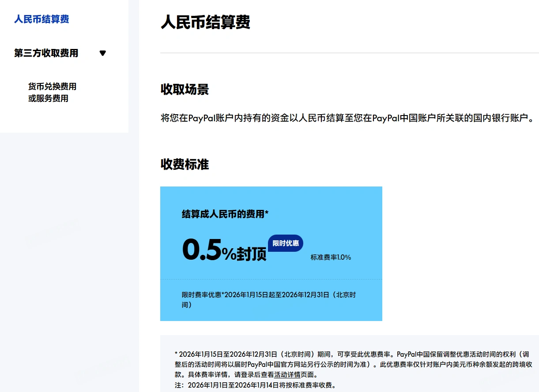
Task: Expand the third-party fees disclosure triangle
Action: coord(103,53)
